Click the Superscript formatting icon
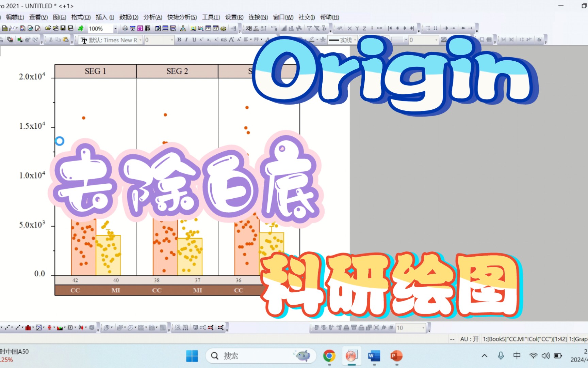This screenshot has height=368, width=588. [201, 40]
